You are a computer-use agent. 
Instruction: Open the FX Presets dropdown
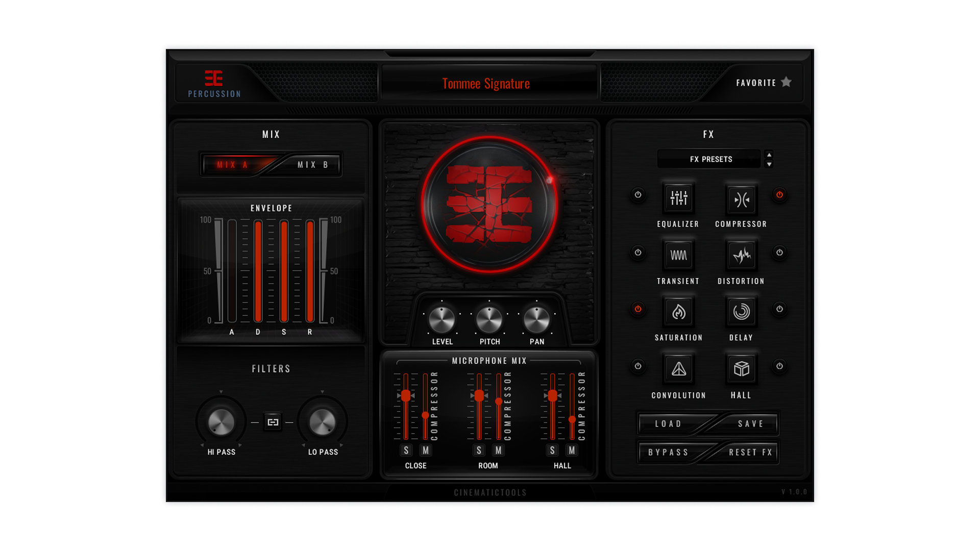[710, 159]
